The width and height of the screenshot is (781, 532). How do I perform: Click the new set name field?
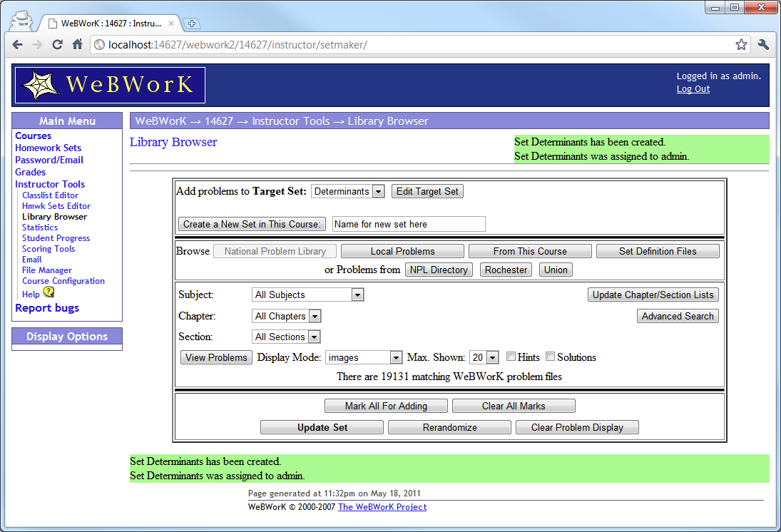(x=409, y=224)
